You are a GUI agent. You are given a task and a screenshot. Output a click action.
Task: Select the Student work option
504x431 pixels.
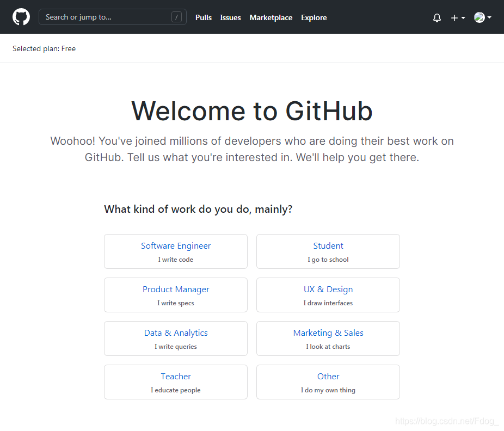tap(328, 251)
